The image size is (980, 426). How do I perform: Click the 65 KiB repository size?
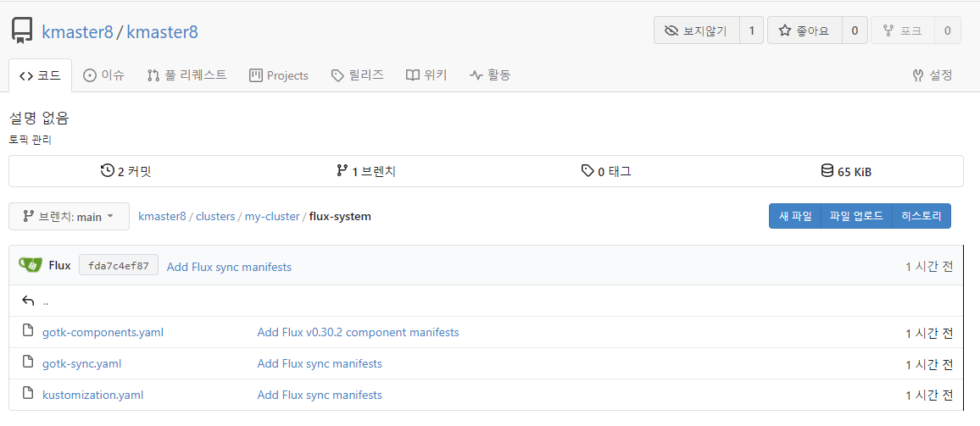846,171
